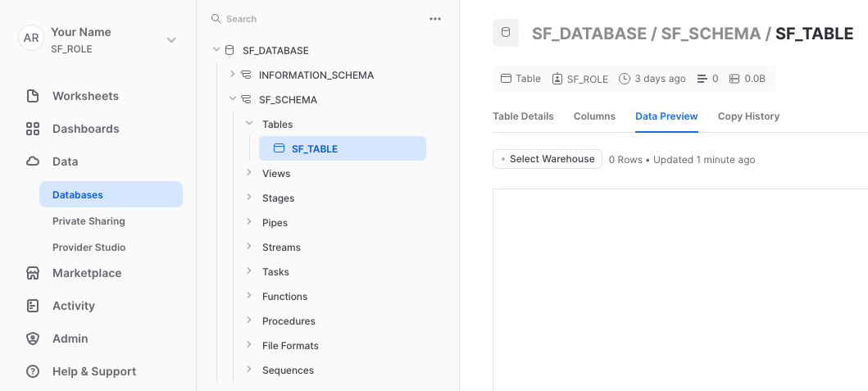Image resolution: width=868 pixels, height=391 pixels.
Task: Collapse the SF_DATABASE tree node
Action: [x=216, y=50]
